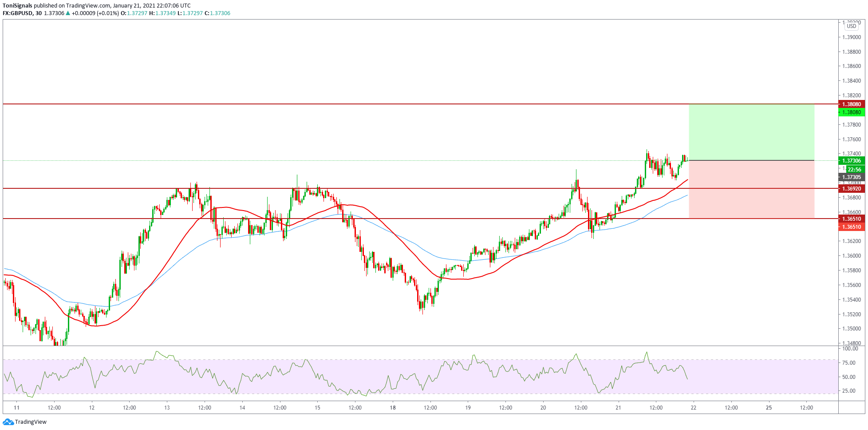Click the FX:GBPUSD symbol in header

(17, 13)
